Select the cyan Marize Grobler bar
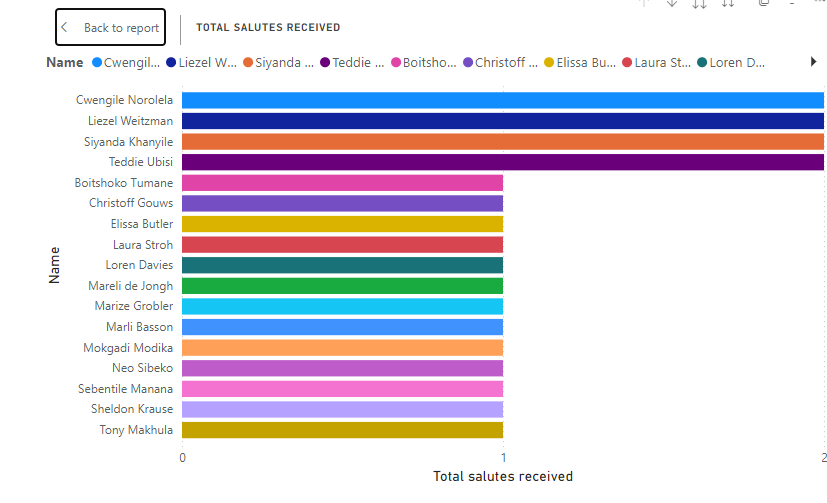The height and width of the screenshot is (503, 827). pyautogui.click(x=342, y=306)
